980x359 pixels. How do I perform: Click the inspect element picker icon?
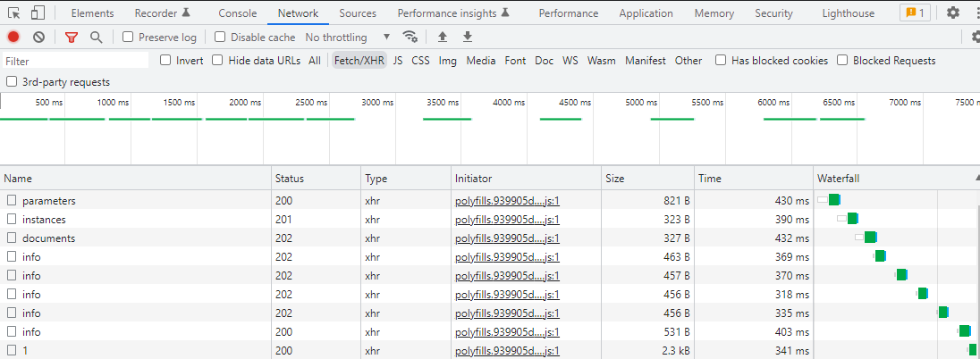pos(13,13)
